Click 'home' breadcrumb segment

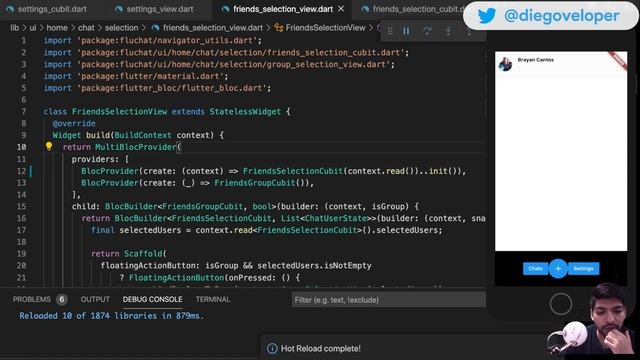57,28
